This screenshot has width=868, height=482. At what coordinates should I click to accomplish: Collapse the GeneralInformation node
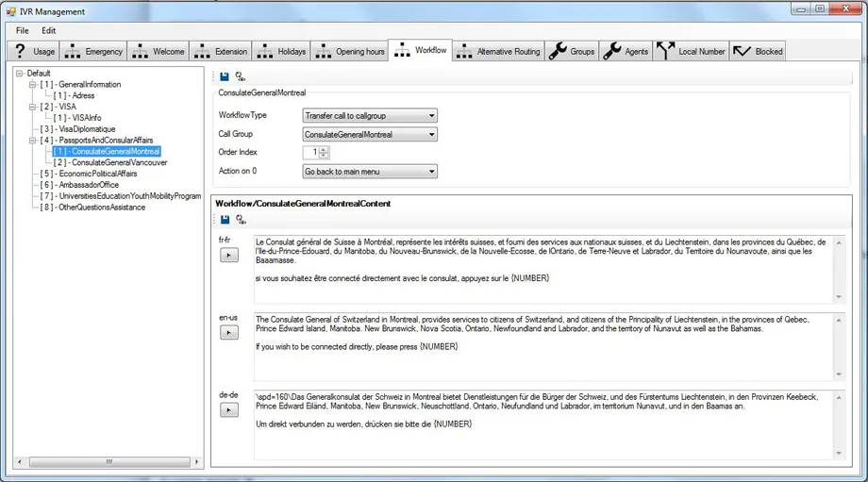[x=33, y=84]
